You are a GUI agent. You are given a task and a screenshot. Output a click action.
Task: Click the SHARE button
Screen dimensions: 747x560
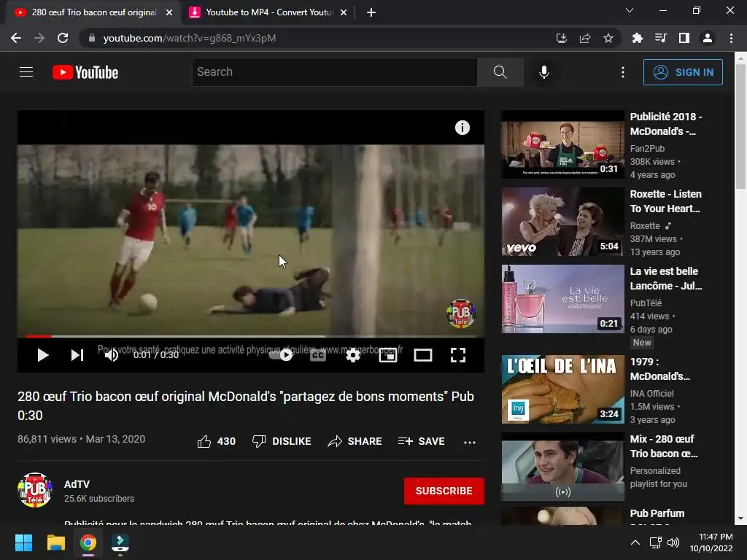click(355, 441)
